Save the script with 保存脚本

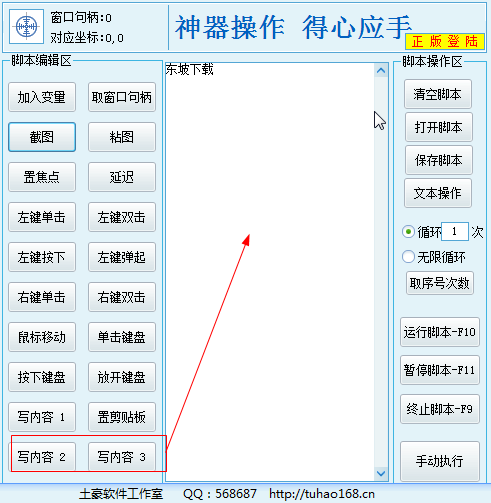point(439,160)
